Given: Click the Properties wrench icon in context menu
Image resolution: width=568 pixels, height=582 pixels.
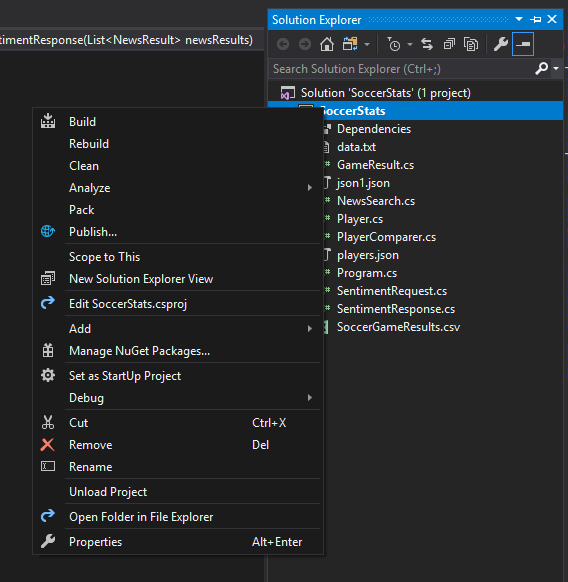Looking at the screenshot, I should [x=48, y=542].
